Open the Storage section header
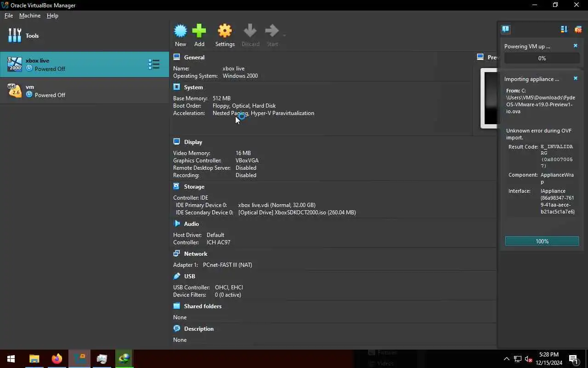 click(x=194, y=187)
